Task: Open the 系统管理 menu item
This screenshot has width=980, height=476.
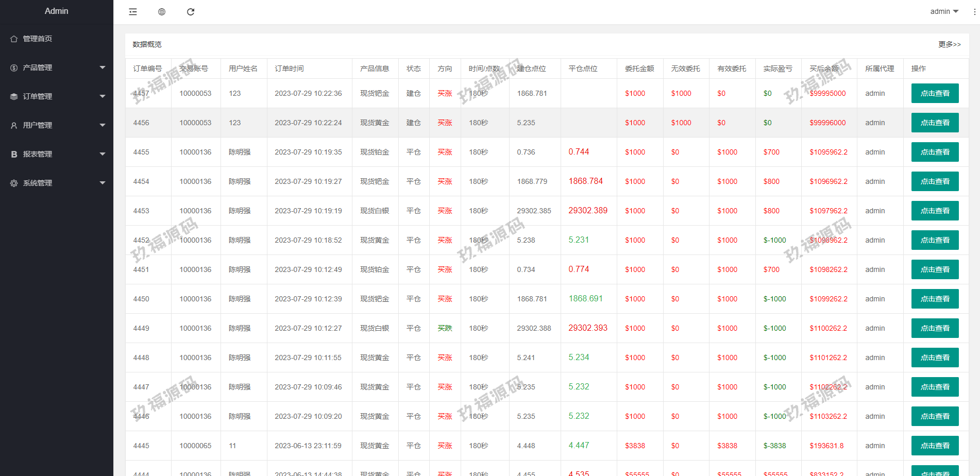Action: click(x=38, y=183)
